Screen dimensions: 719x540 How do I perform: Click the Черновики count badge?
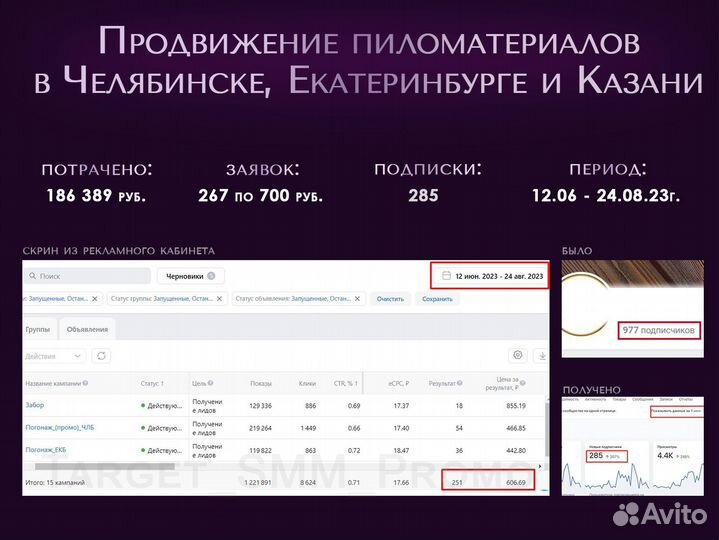tap(211, 276)
